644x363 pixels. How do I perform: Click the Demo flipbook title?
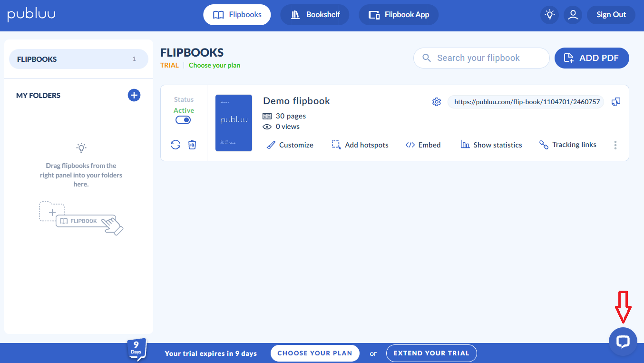[296, 101]
